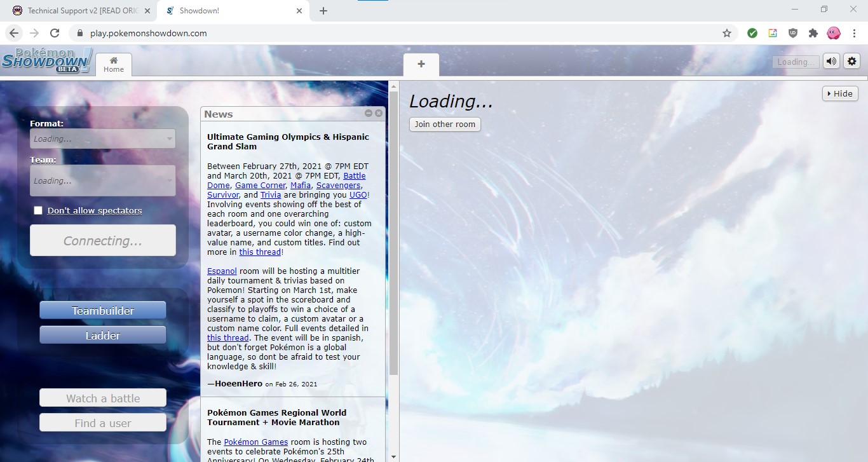Open the green checkmark extension

pos(752,33)
